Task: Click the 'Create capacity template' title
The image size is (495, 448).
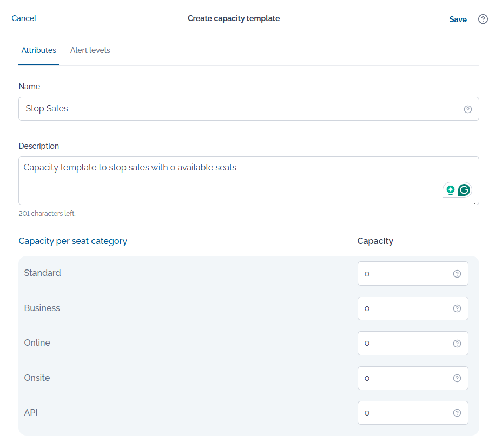Action: [234, 18]
